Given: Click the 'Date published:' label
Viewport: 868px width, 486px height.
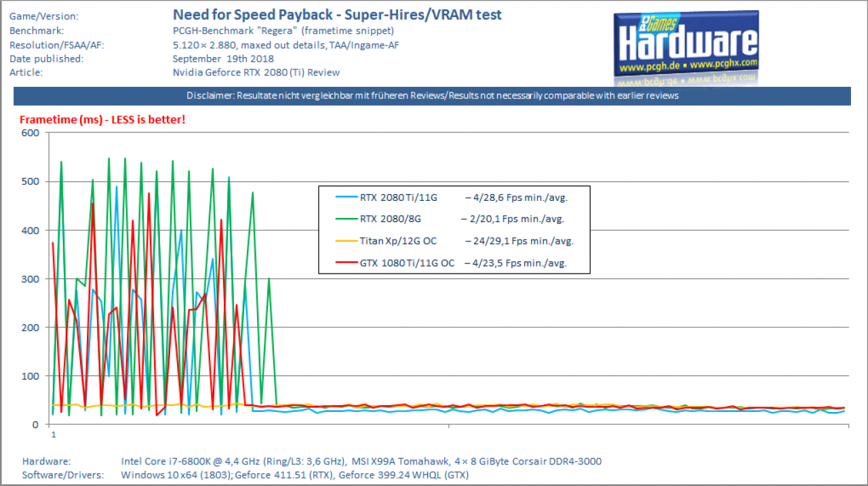Looking at the screenshot, I should [x=46, y=59].
